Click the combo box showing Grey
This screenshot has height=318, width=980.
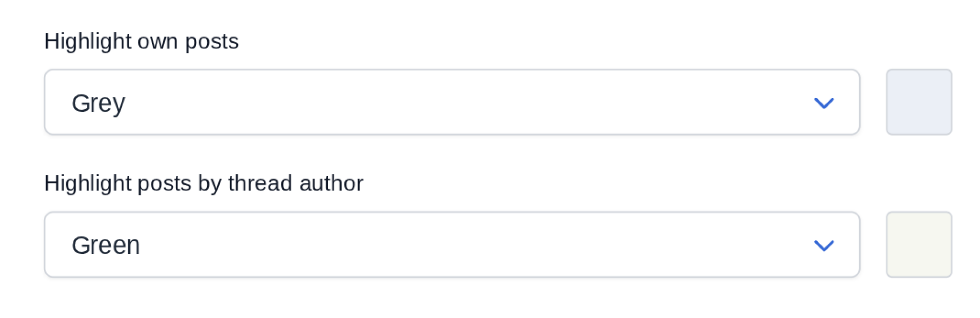coord(451,102)
